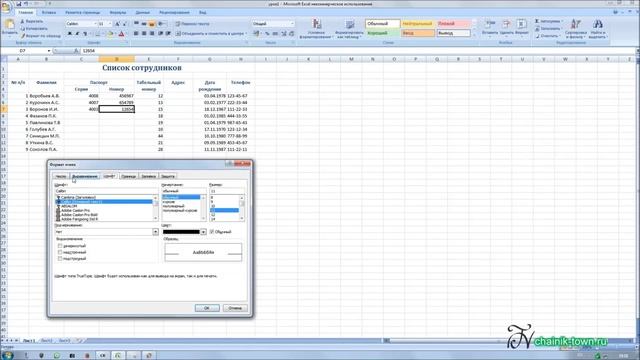Toggle the superscript (надстрочный) checkbox
The height and width of the screenshot is (360, 640).
point(60,252)
